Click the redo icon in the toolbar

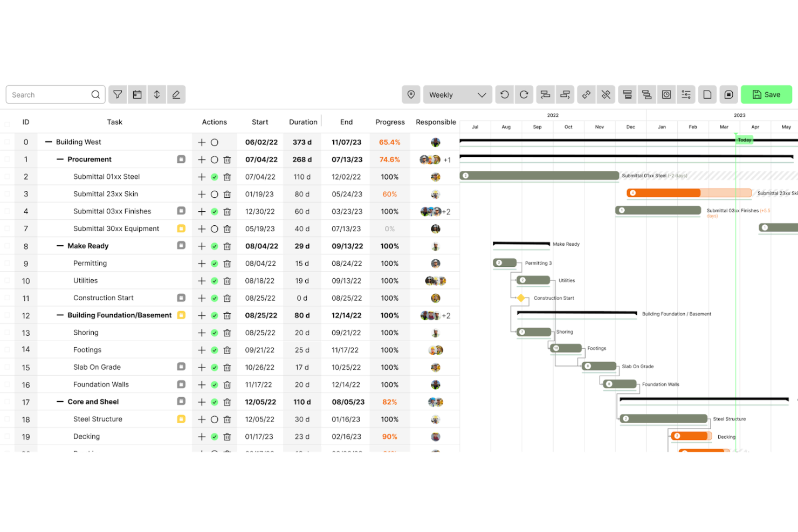[x=524, y=94]
